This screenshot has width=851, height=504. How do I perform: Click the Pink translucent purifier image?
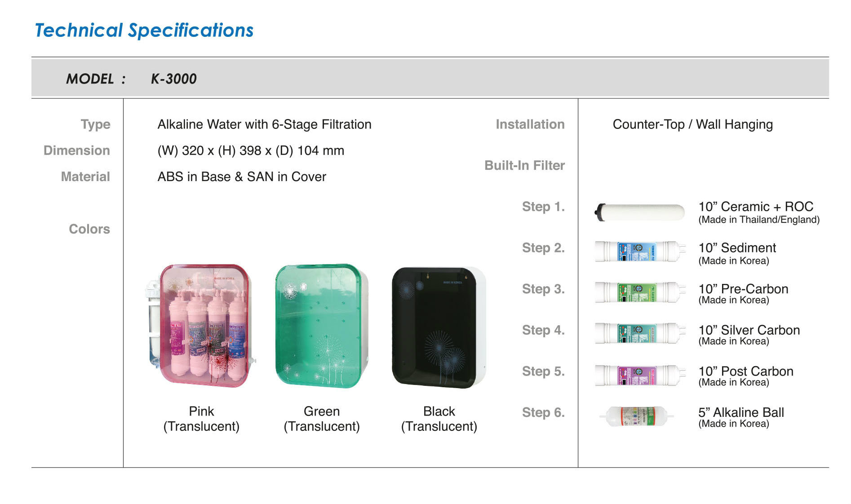(201, 326)
